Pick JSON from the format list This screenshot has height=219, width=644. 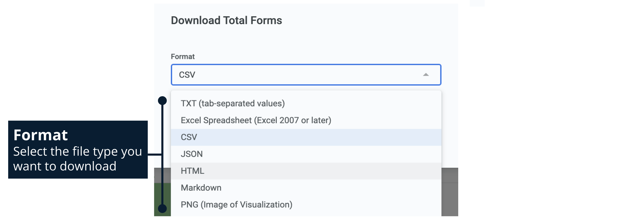point(192,154)
